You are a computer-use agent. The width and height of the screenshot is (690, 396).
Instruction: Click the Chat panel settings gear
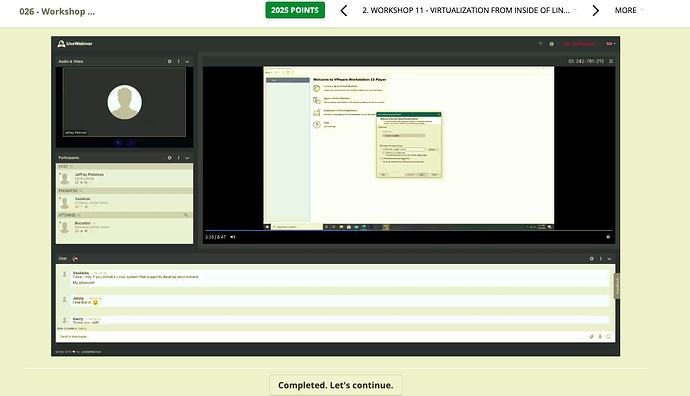(591, 259)
